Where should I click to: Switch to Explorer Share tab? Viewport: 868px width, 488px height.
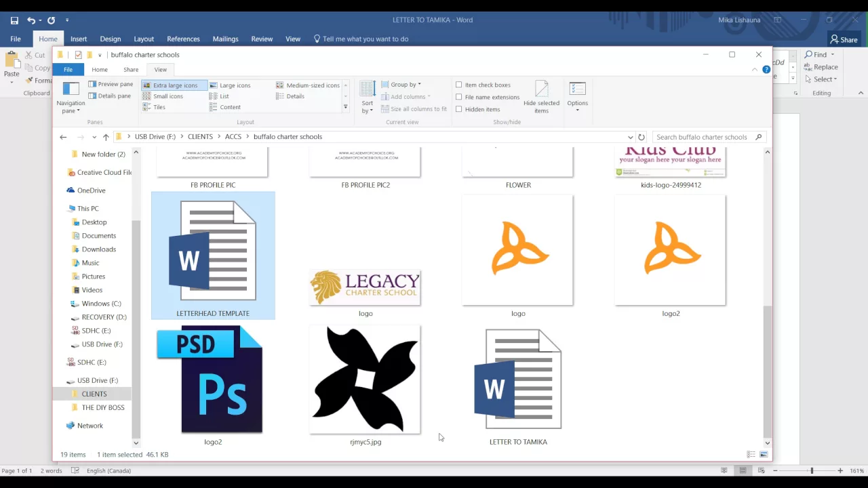(131, 69)
